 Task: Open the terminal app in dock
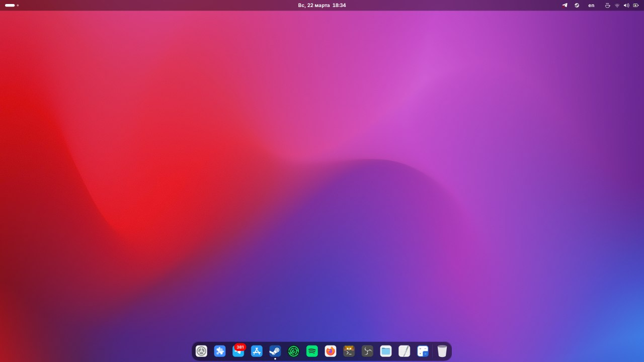349,351
